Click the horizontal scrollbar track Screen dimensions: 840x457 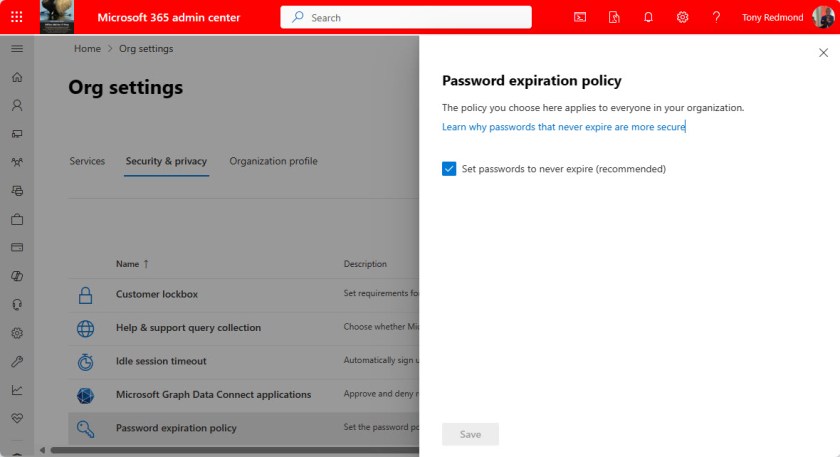click(x=235, y=450)
